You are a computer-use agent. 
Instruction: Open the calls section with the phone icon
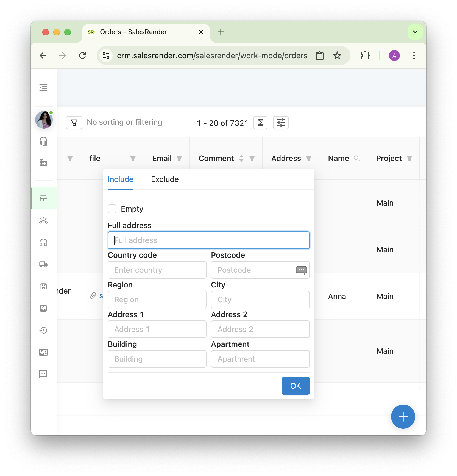click(43, 220)
